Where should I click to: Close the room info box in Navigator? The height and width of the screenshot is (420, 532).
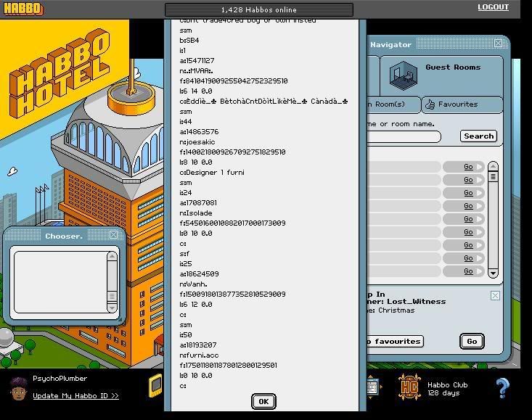click(495, 295)
